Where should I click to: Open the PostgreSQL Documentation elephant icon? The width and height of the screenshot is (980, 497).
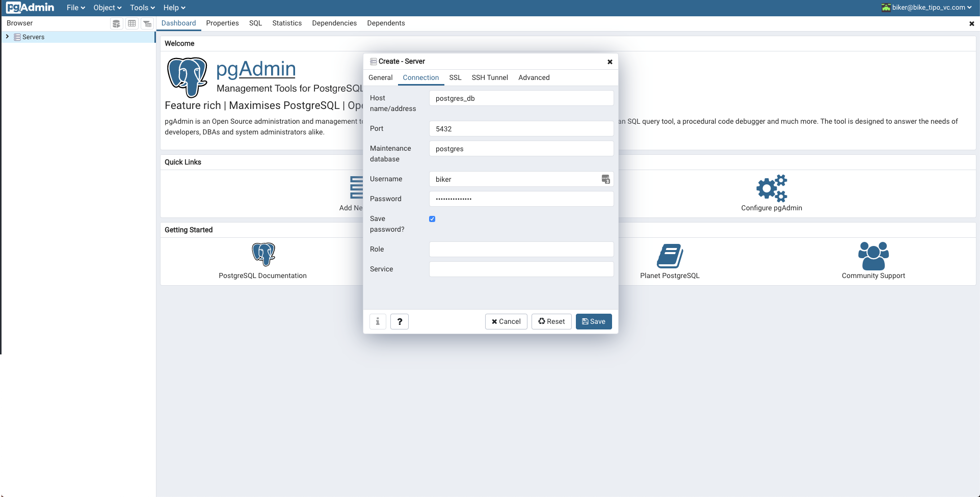(263, 254)
